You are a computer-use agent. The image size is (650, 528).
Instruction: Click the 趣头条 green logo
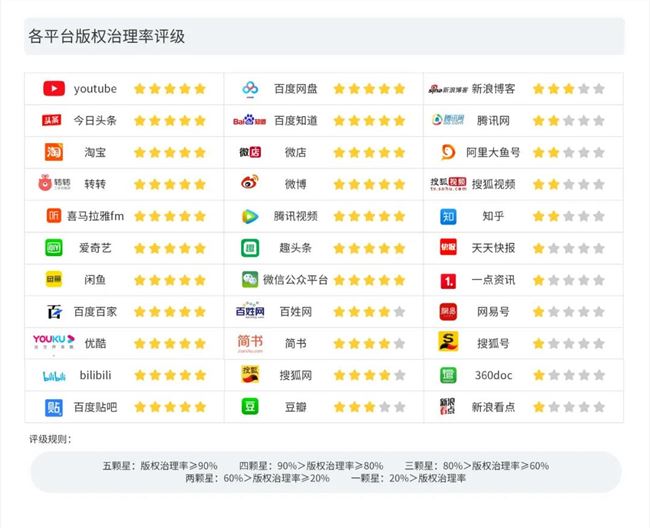coord(250,248)
